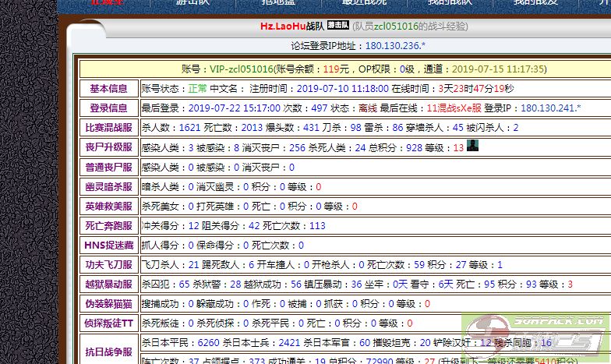
Task: Open the 最近战况 navigation tab
Action: coord(364,4)
